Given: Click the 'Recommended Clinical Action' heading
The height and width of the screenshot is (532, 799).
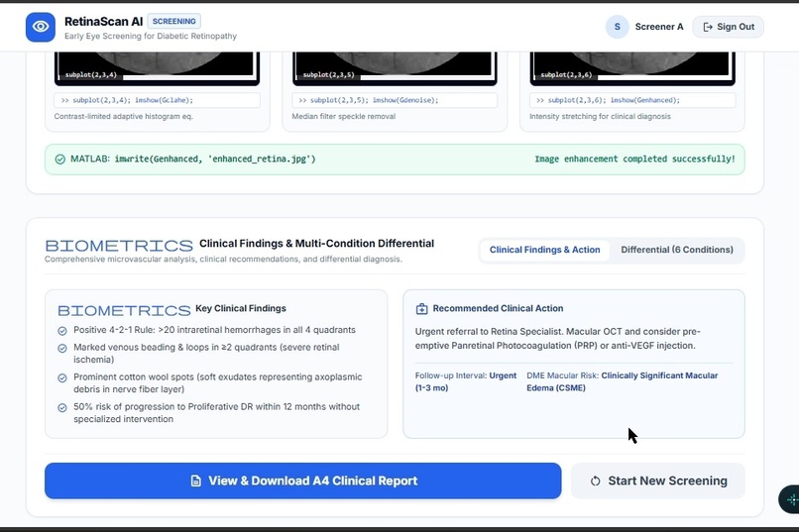Looking at the screenshot, I should [498, 308].
